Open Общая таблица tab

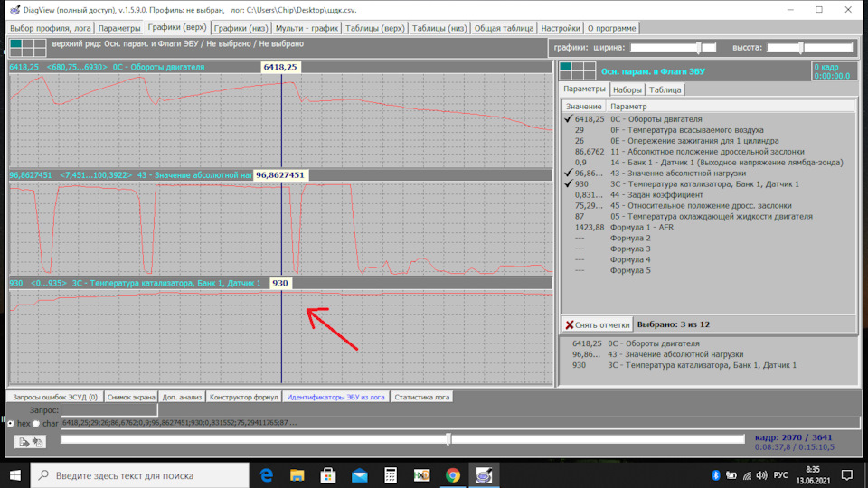504,28
